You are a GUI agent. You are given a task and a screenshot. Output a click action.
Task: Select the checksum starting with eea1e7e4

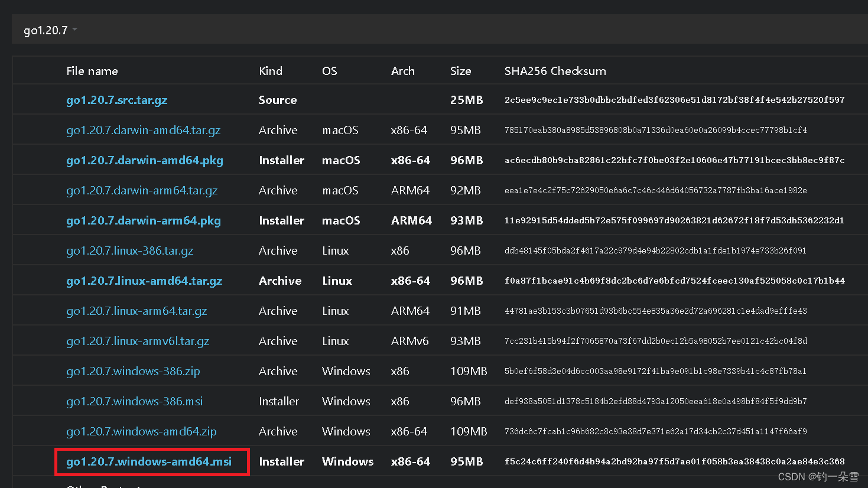(x=656, y=190)
